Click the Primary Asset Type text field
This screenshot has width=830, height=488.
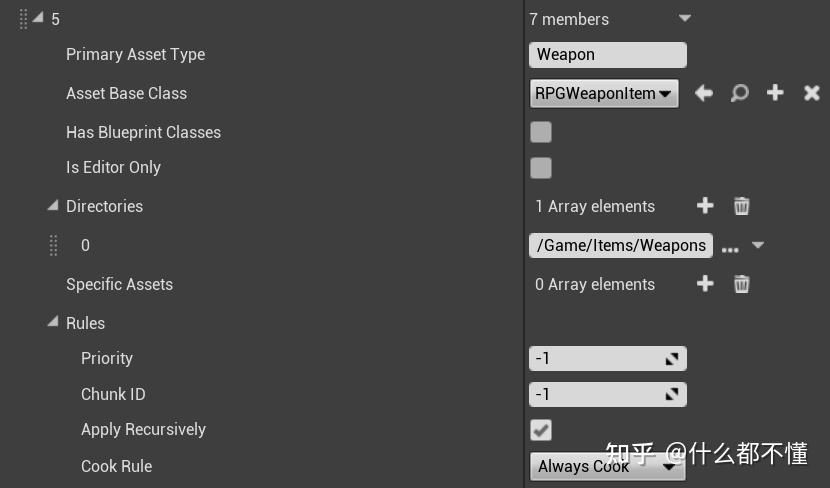point(607,55)
